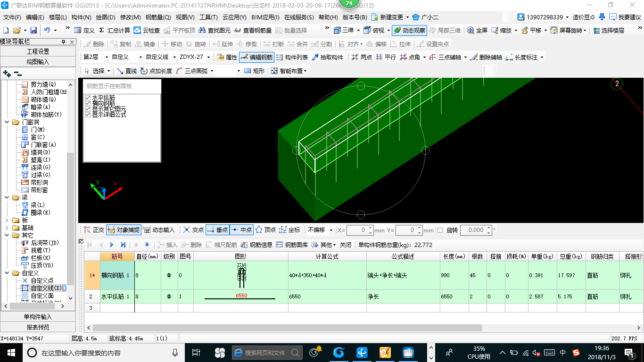Toggle 中点 midpoint snap

click(242, 230)
